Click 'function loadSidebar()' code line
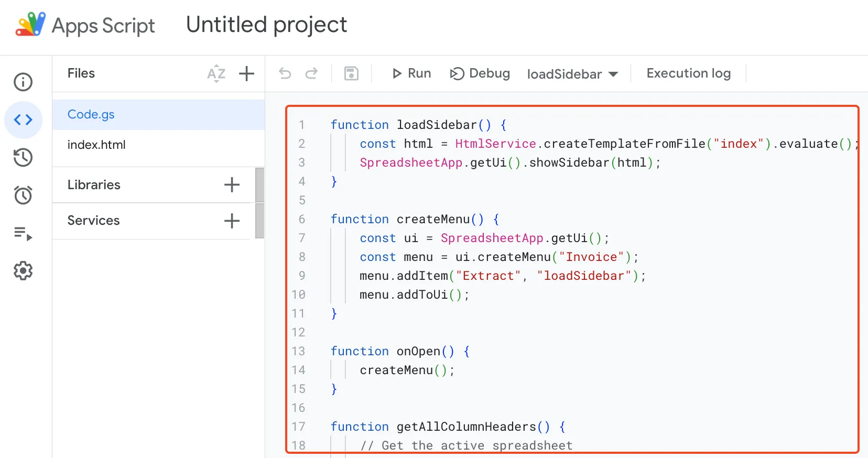Image resolution: width=868 pixels, height=458 pixels. click(418, 125)
